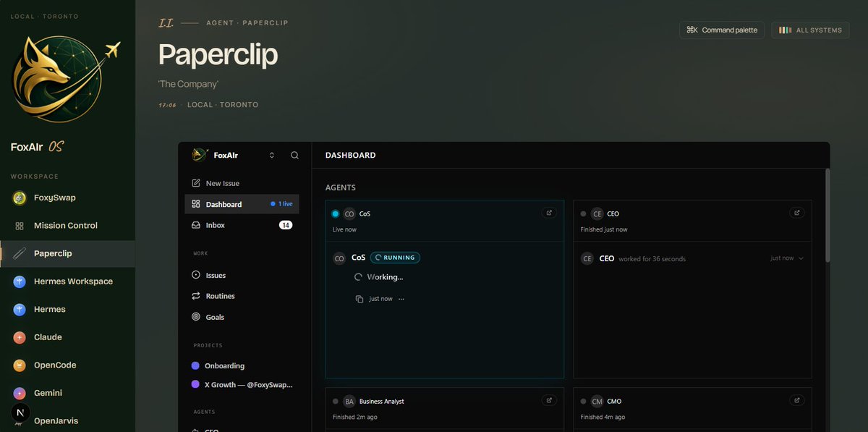Copy the CoS run via the copy icon
Screen dimensions: 868x432
(359, 299)
